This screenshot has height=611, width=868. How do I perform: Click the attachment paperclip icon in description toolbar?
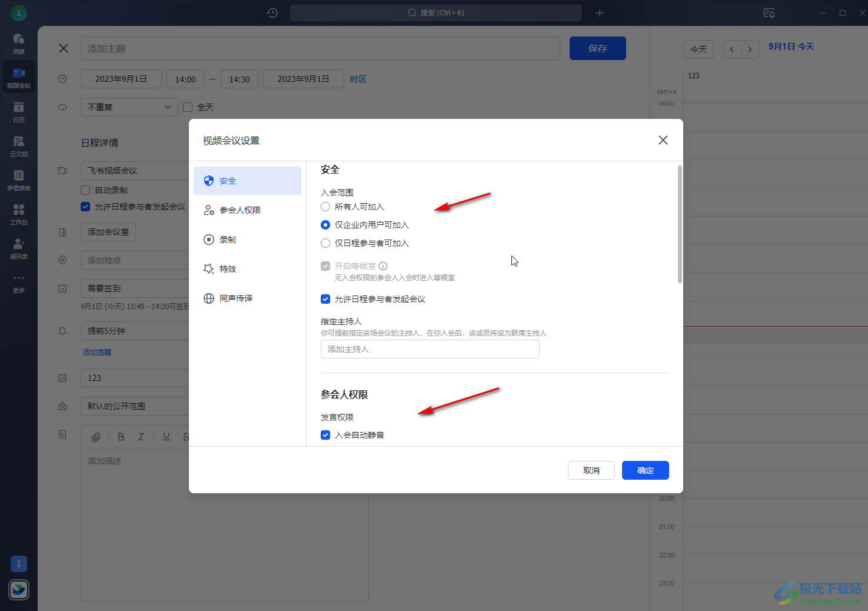click(x=96, y=437)
